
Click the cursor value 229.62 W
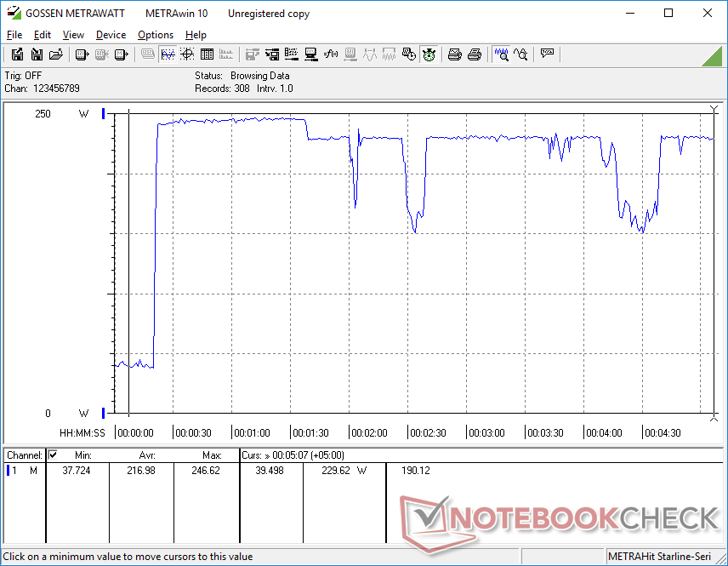(344, 471)
